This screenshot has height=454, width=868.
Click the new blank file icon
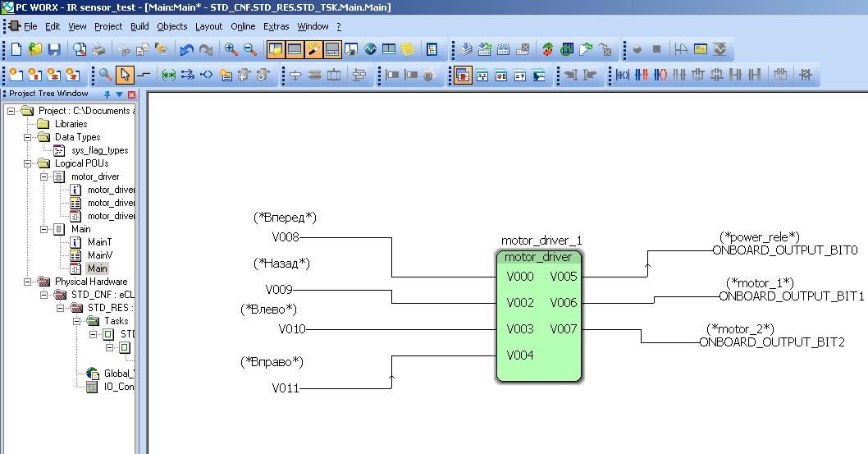pos(16,49)
